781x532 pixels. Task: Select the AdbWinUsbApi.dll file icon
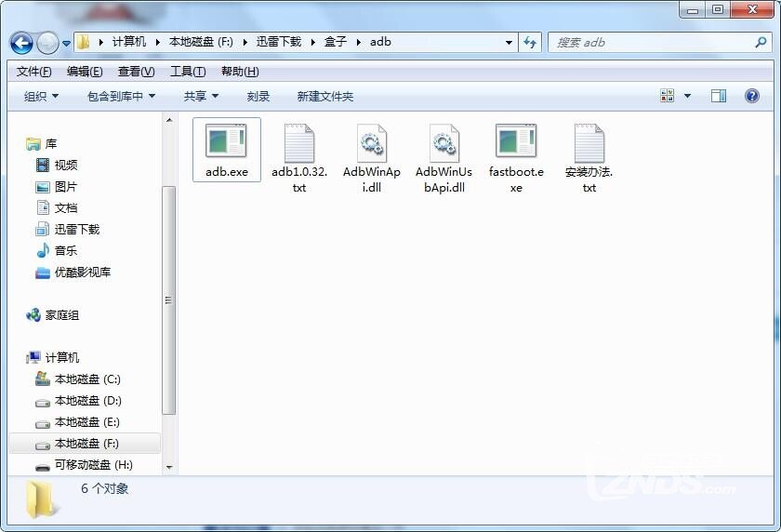point(443,142)
